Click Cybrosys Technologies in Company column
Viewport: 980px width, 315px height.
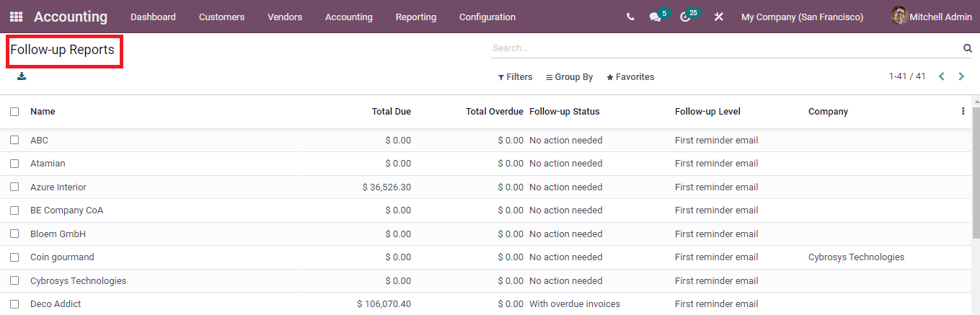(x=856, y=257)
